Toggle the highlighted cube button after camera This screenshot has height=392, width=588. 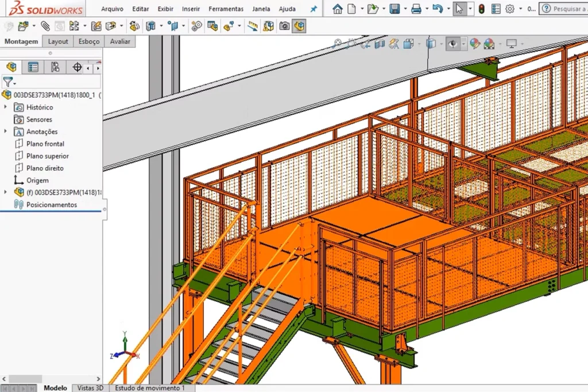[x=299, y=26]
